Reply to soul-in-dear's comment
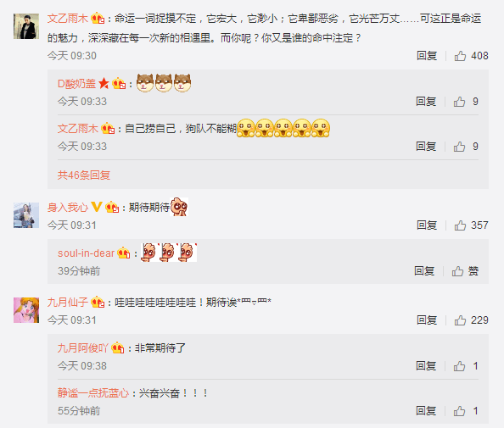The width and height of the screenshot is (504, 428). 424,271
